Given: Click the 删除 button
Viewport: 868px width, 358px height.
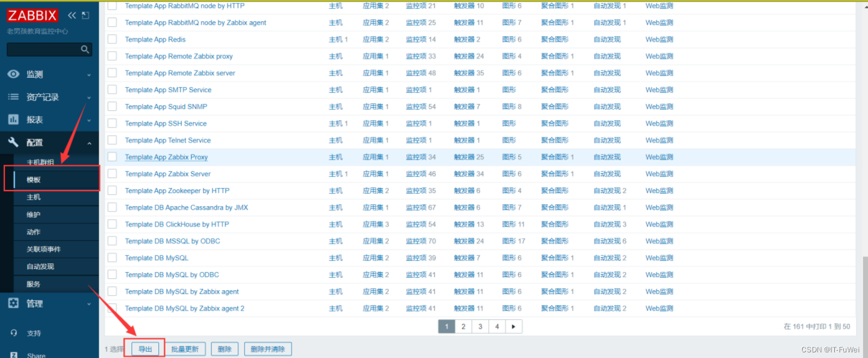Looking at the screenshot, I should pos(225,349).
